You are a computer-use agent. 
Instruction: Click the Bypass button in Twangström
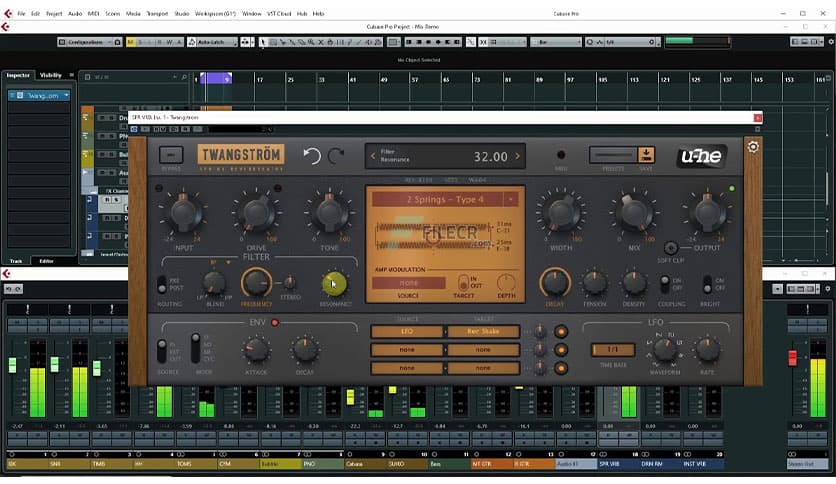coord(171,155)
